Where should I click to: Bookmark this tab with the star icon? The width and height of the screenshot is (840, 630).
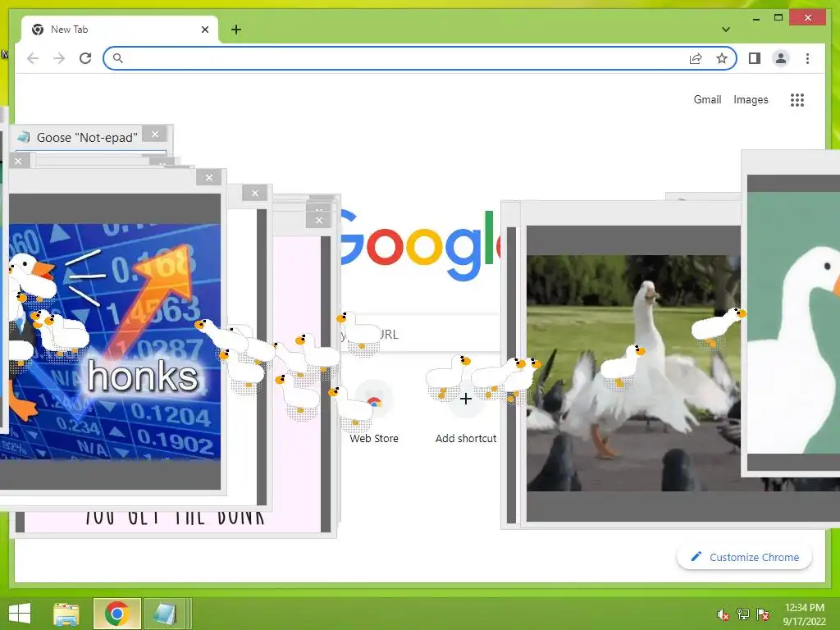point(722,58)
